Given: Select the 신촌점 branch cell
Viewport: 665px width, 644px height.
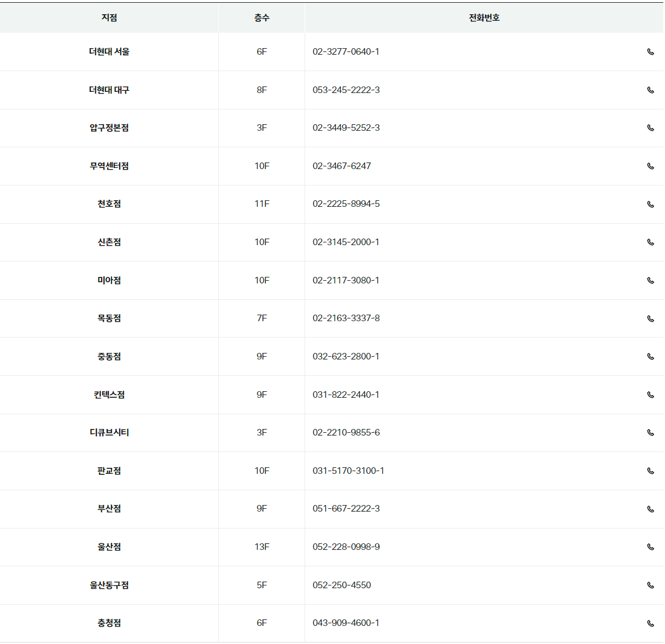Looking at the screenshot, I should [x=109, y=242].
